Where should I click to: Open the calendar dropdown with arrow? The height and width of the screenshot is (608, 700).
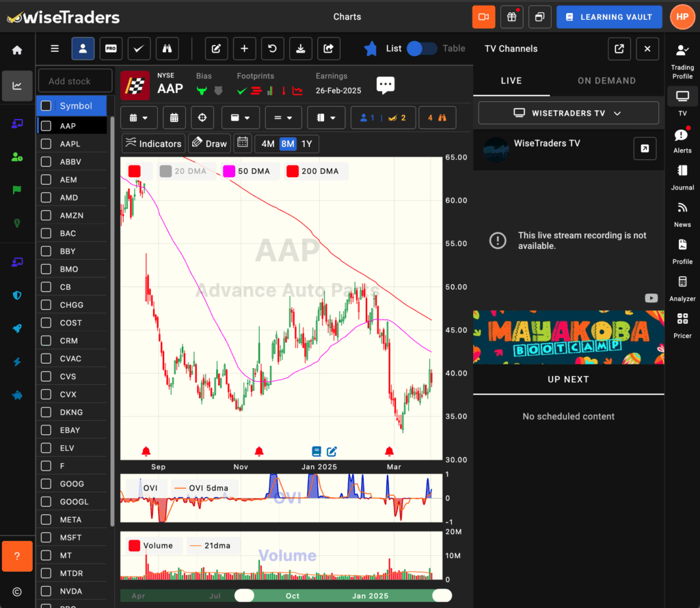click(x=139, y=118)
